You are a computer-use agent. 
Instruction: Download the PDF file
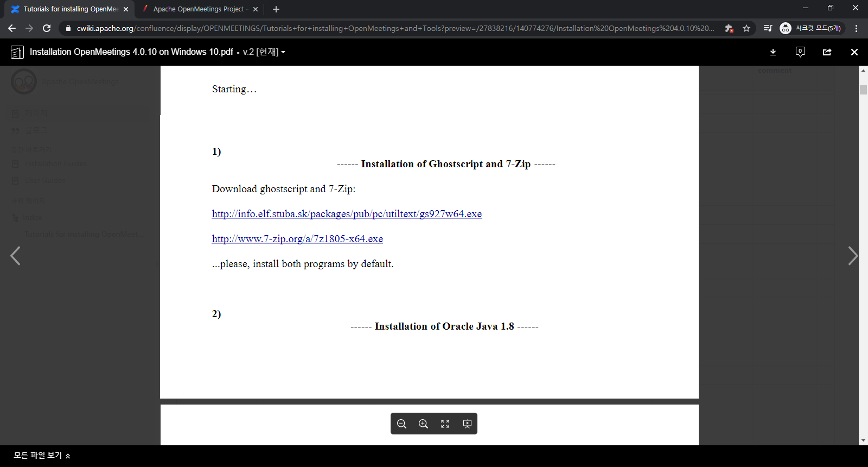[x=773, y=52]
